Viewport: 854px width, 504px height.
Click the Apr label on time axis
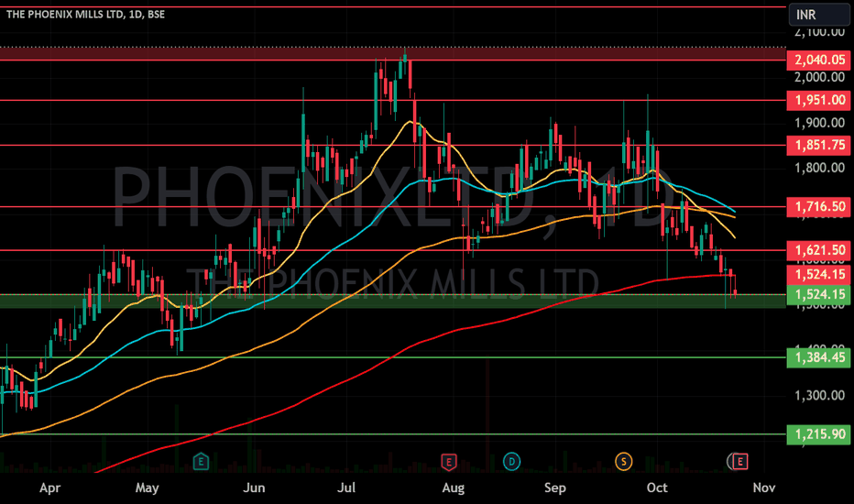tap(49, 488)
